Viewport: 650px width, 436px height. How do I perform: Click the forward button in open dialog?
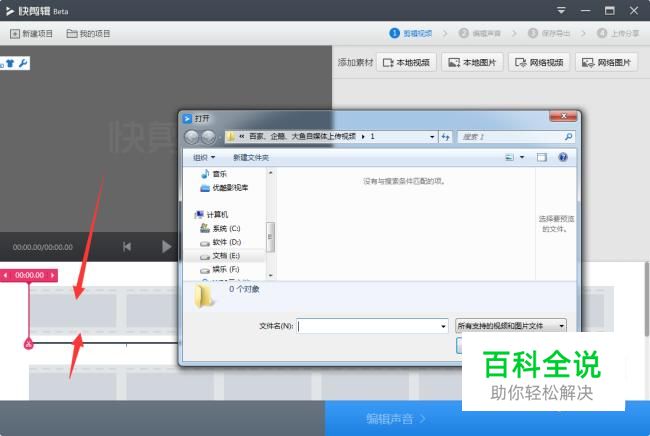coord(208,136)
